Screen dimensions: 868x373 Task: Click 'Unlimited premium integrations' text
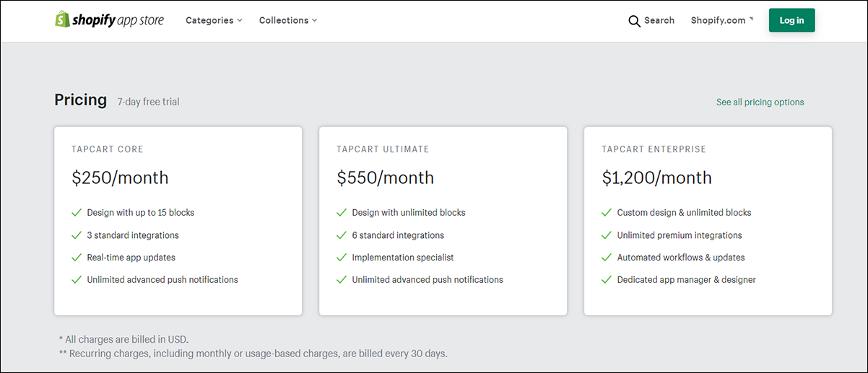coord(680,235)
